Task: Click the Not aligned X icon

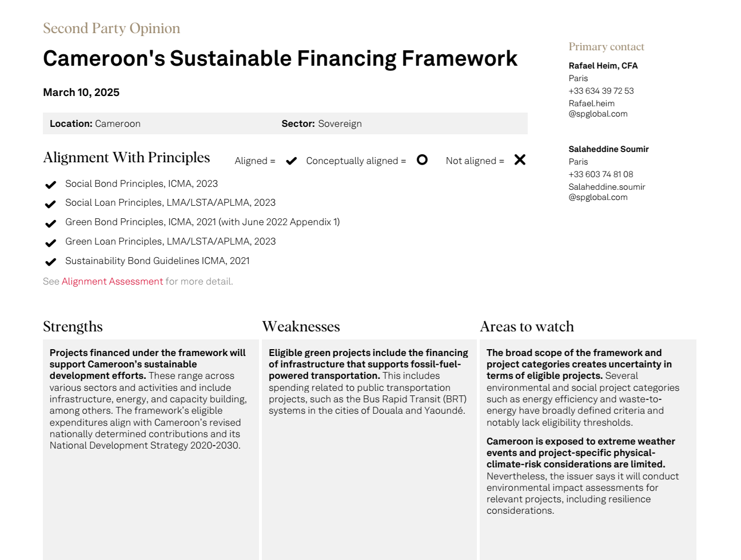Action: coord(520,160)
